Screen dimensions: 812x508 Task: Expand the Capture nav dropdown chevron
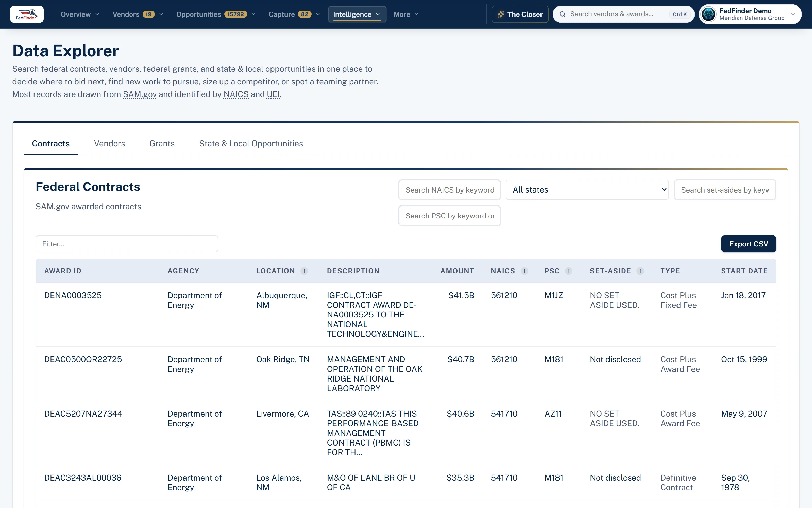(x=318, y=14)
